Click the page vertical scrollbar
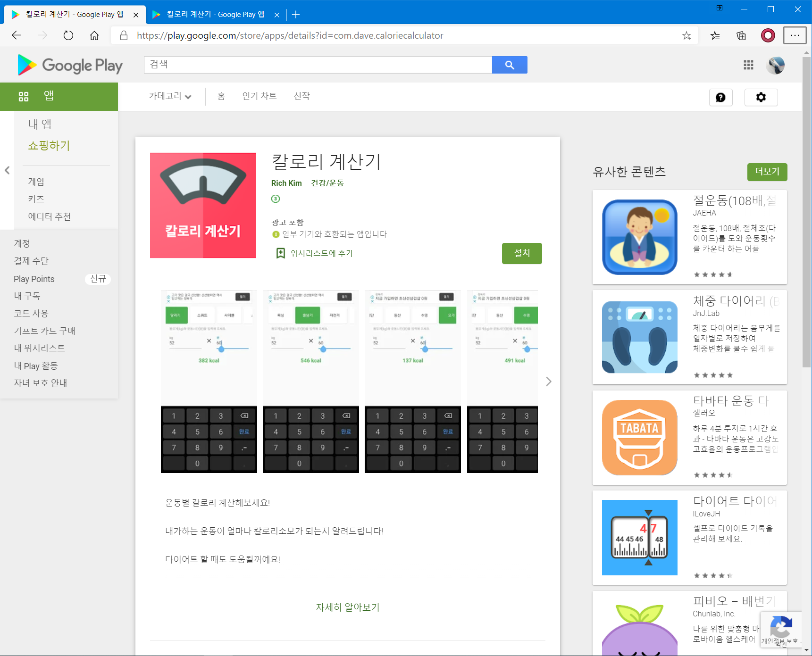 coord(807,212)
